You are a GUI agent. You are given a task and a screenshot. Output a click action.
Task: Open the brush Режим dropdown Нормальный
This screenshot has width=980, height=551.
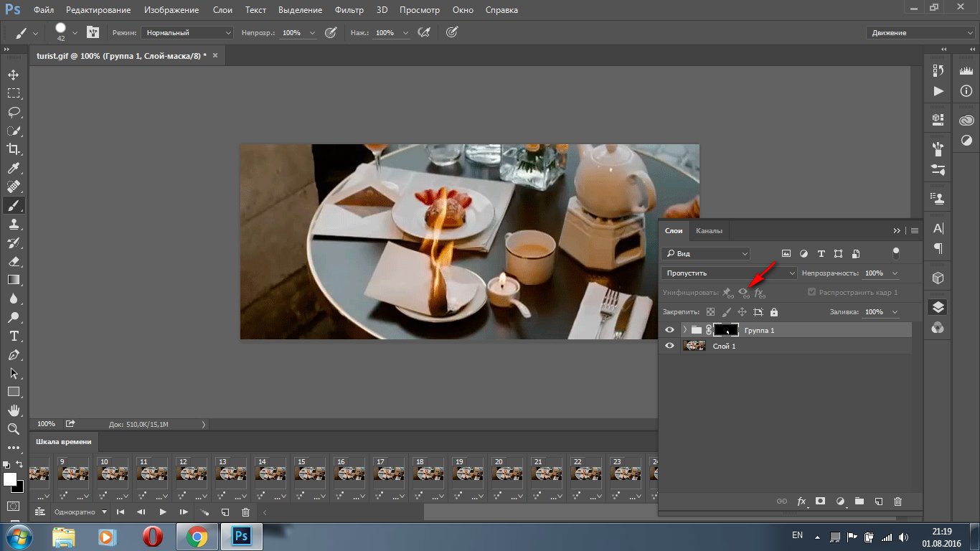click(187, 33)
